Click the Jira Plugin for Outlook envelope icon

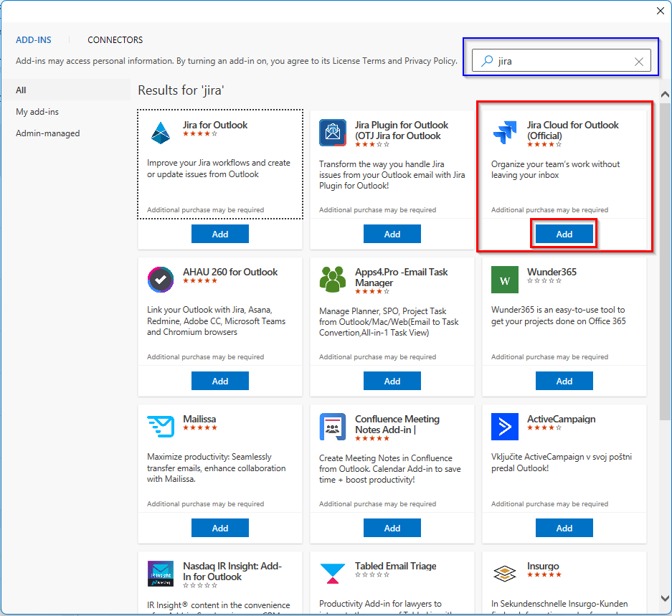pos(333,133)
